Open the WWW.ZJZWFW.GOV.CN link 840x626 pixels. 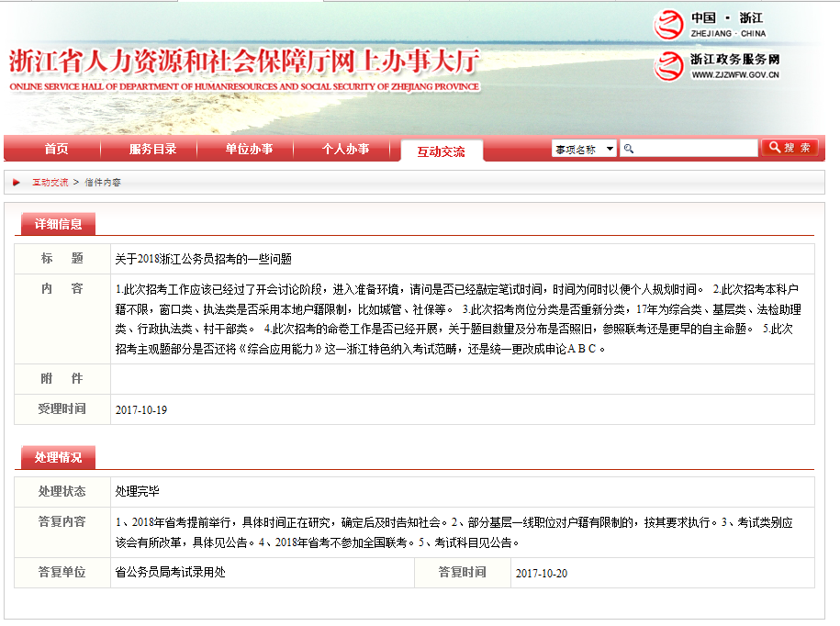734,75
